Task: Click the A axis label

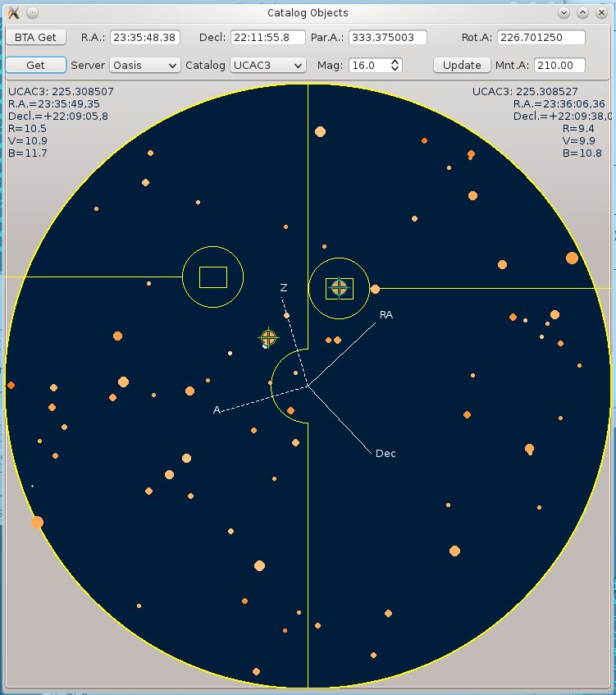Action: [x=217, y=410]
